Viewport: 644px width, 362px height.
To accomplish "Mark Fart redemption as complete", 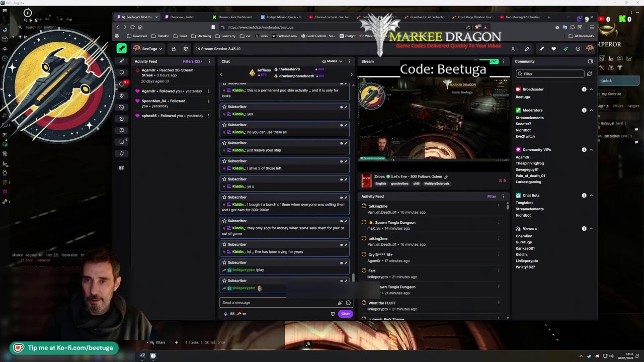I will point(364,270).
